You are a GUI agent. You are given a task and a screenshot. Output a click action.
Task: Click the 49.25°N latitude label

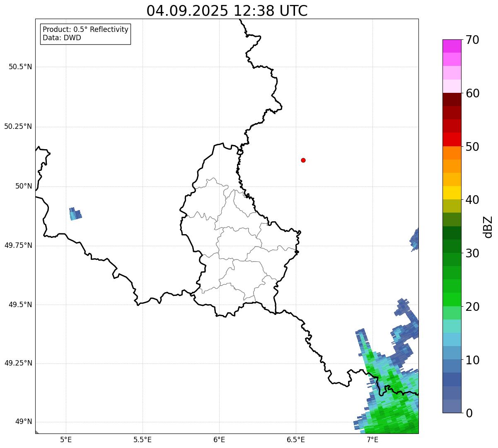18,363
